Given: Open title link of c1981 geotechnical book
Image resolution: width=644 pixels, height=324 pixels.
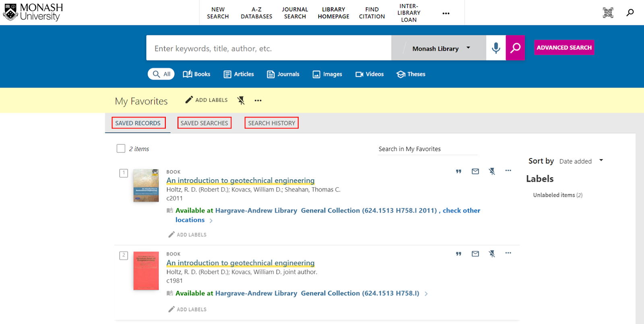Looking at the screenshot, I should point(241,263).
